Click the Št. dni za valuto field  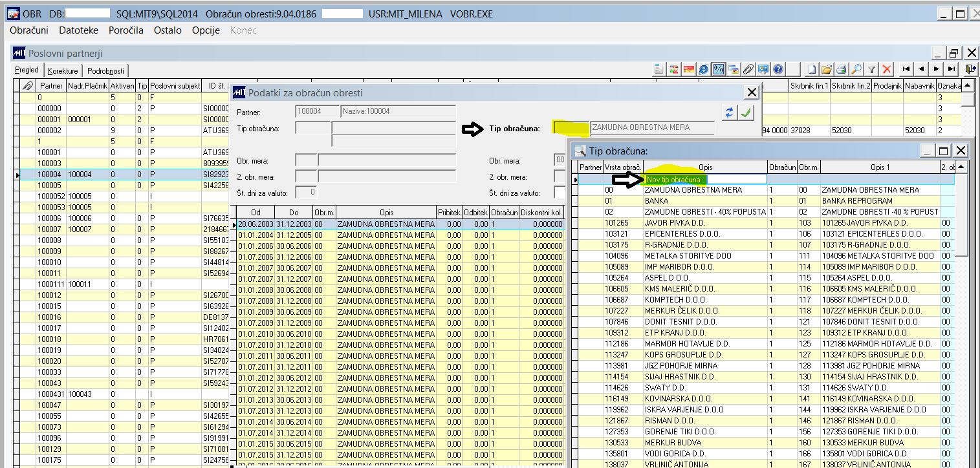click(x=306, y=192)
